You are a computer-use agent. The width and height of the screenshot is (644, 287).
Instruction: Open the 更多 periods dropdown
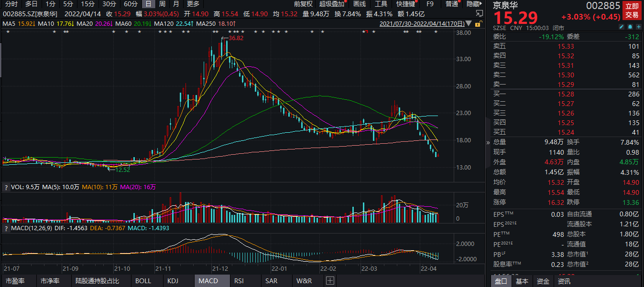193,4
